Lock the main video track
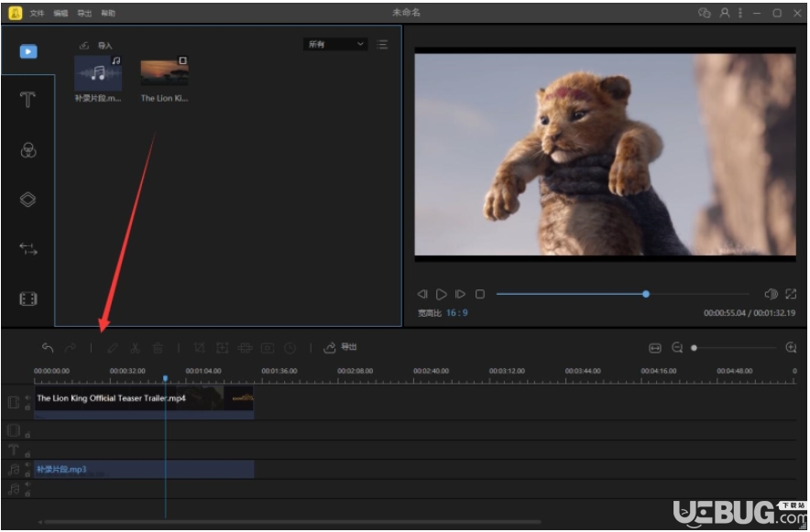Screen dimensions: 810x532 click(x=27, y=407)
